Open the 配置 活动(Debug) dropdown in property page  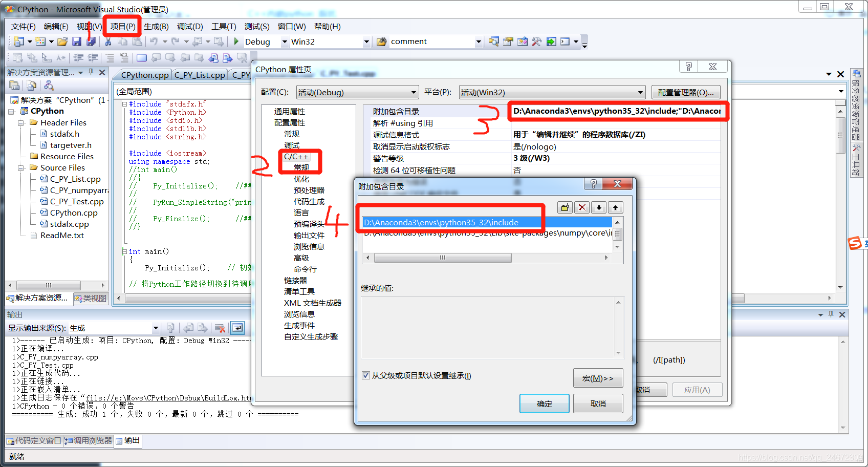point(414,93)
